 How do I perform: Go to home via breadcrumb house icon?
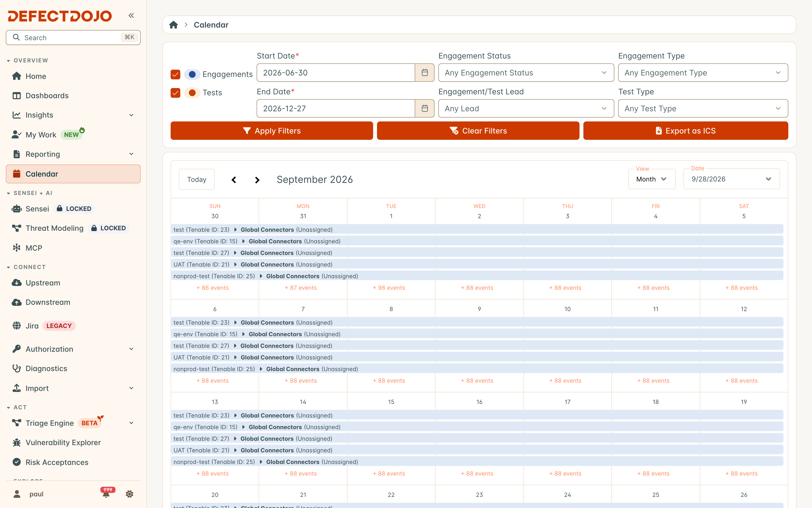point(174,25)
